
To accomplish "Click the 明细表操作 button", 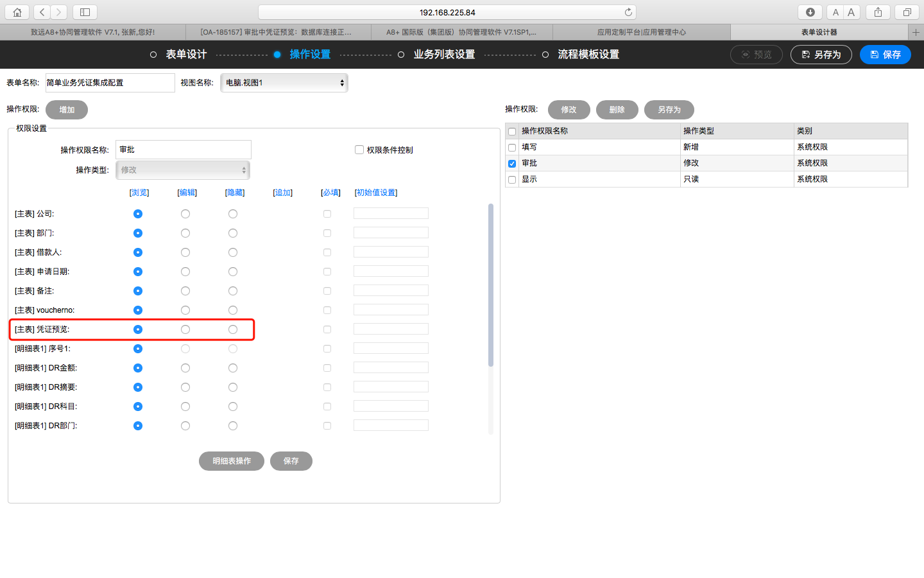I will tap(231, 461).
